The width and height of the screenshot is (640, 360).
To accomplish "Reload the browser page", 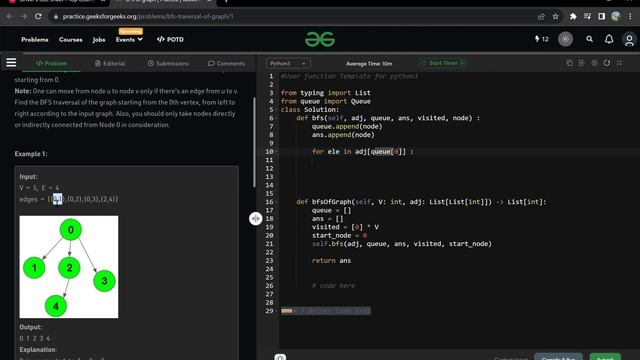I will [38, 16].
